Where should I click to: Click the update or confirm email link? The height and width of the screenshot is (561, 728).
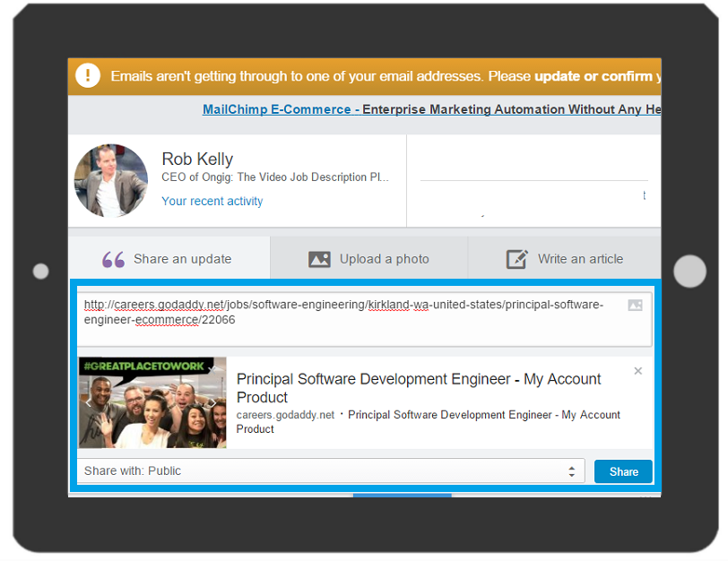[594, 76]
